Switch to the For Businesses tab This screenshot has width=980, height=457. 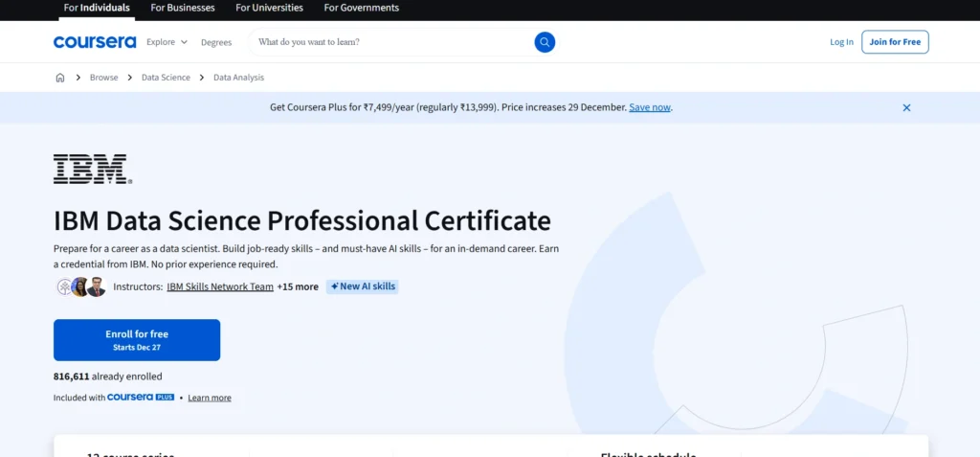[183, 8]
